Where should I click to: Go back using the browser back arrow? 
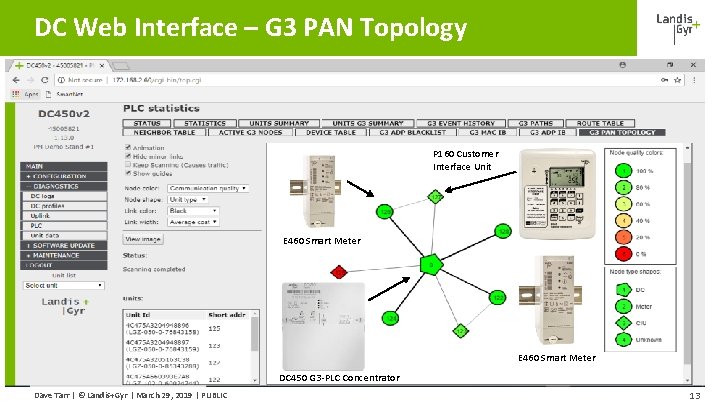pyautogui.click(x=16, y=80)
